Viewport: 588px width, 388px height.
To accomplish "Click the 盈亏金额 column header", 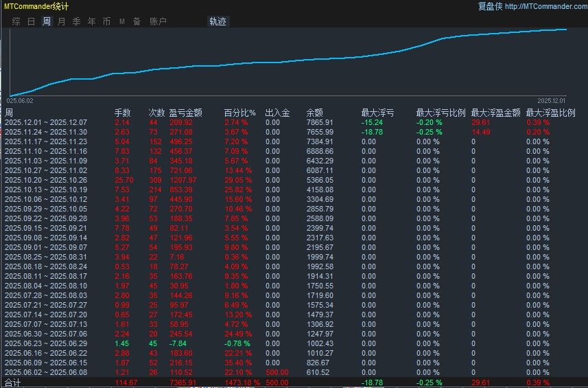I will pos(185,113).
